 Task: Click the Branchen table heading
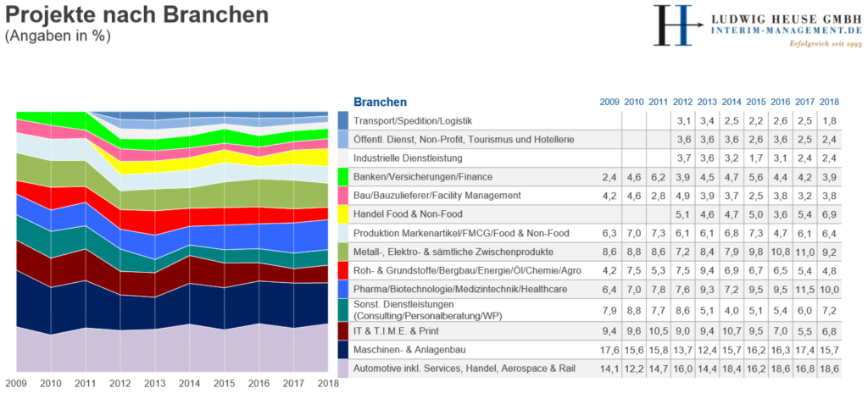(x=381, y=102)
